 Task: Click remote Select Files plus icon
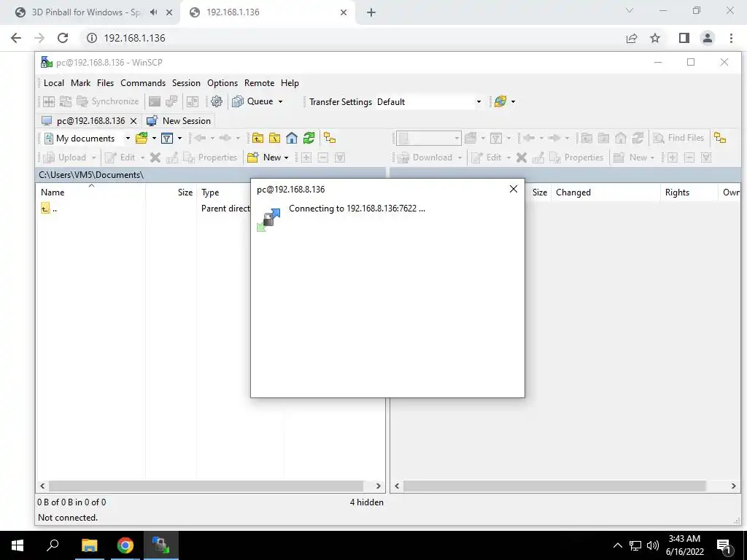coord(672,157)
